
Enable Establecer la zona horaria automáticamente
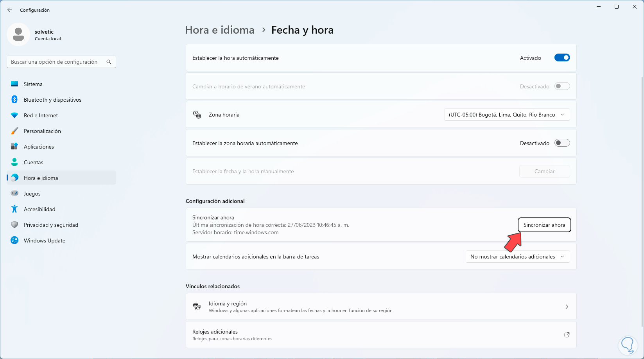(x=562, y=143)
